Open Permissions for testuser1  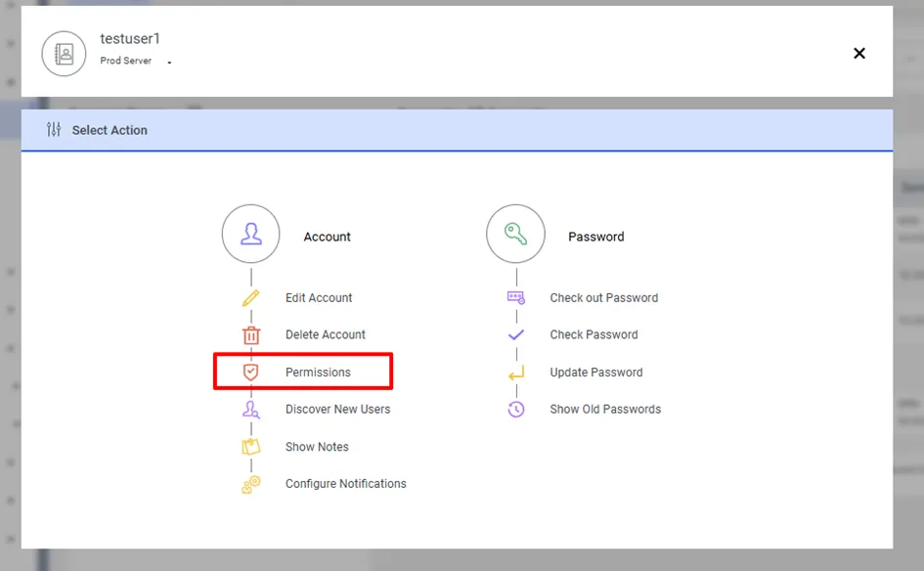(318, 373)
